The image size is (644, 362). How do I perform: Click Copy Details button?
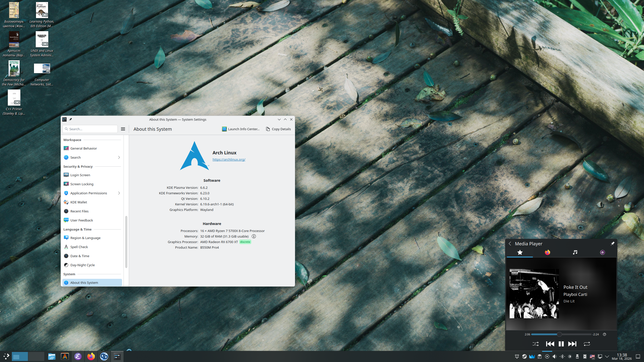(278, 129)
